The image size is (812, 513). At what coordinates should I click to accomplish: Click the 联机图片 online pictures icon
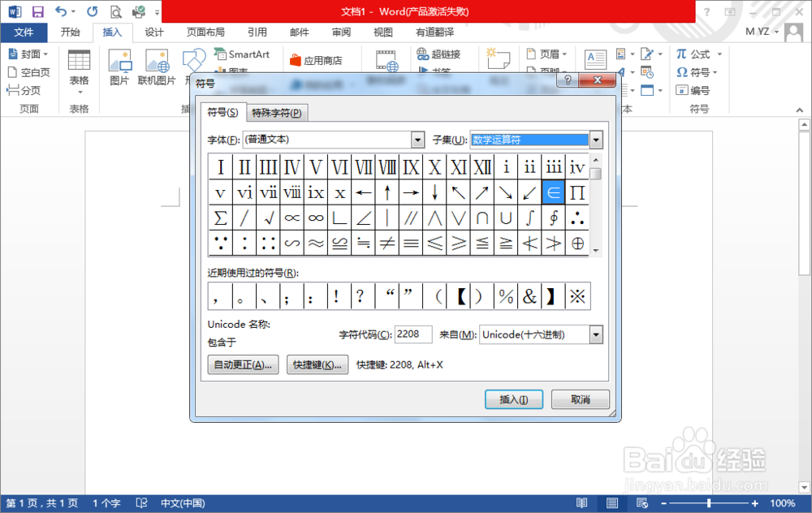pos(157,67)
